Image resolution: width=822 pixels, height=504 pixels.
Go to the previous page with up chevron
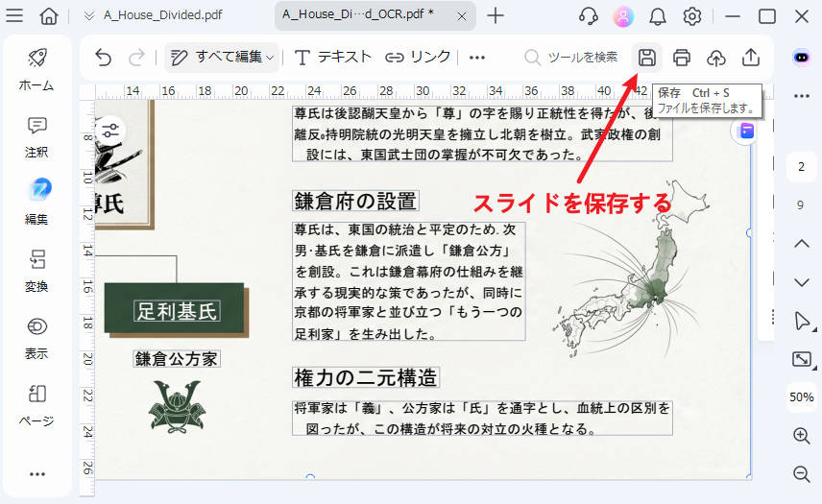point(802,244)
